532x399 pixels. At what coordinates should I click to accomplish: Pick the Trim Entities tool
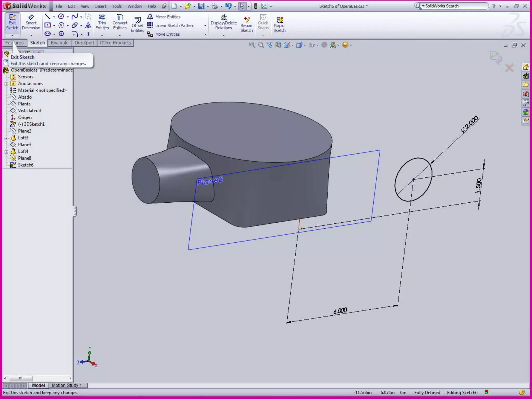102,23
